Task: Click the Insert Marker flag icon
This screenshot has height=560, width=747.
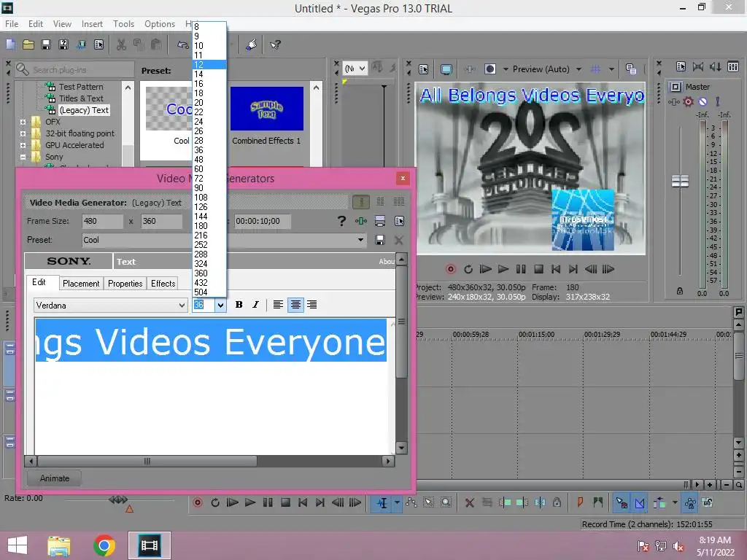Action: (580, 502)
